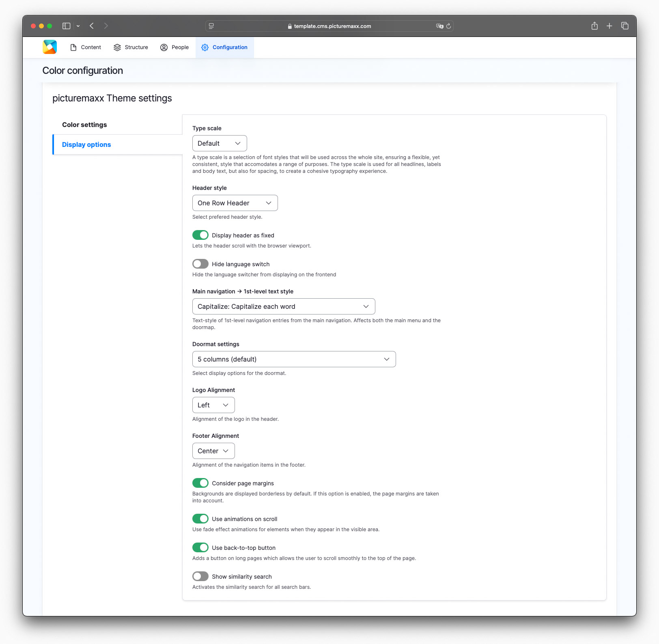Enable Show similarity search toggle
Image resolution: width=659 pixels, height=644 pixels.
click(200, 577)
